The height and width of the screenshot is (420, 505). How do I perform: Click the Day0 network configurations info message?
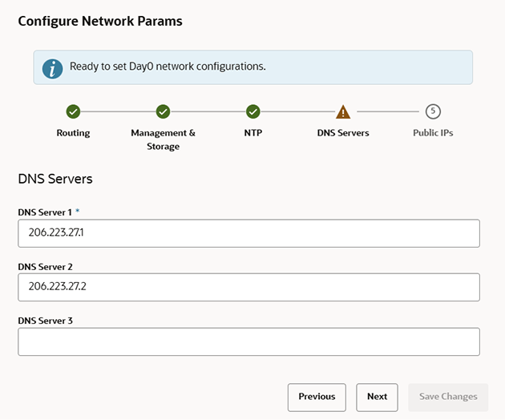tap(168, 67)
